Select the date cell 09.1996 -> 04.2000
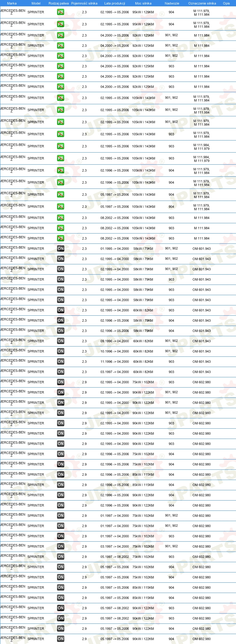236x644 pixels. (115, 341)
